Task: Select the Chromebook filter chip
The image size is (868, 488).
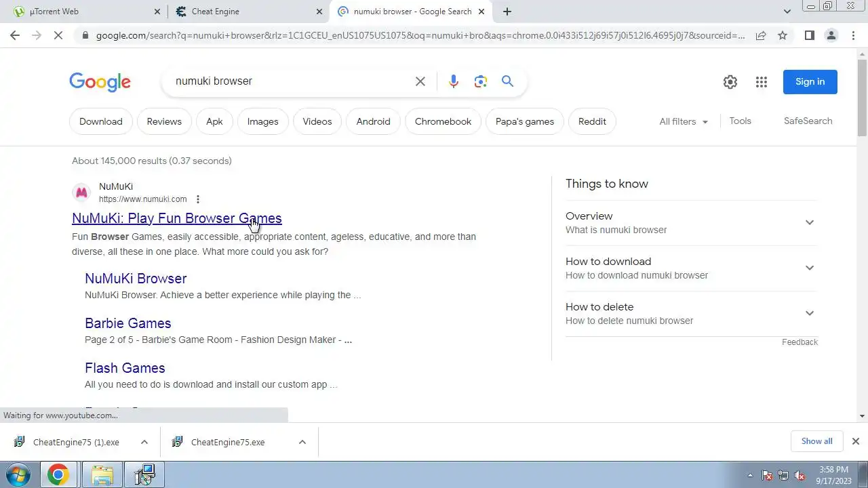Action: (443, 121)
